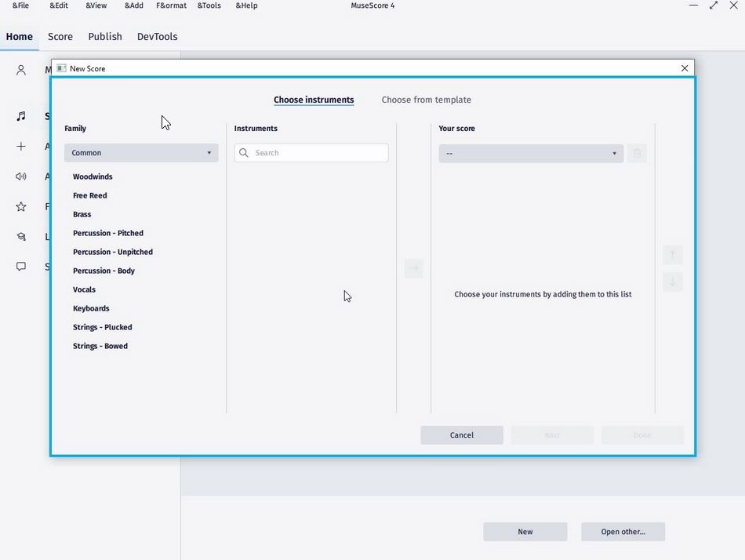This screenshot has width=745, height=560.
Task: Click the add-instrument right arrow button
Action: coord(414,269)
